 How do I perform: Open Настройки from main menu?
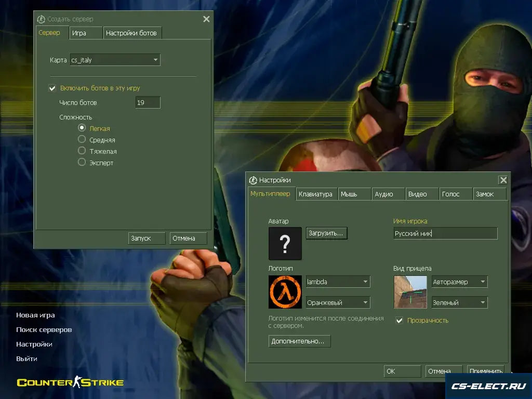tap(34, 344)
